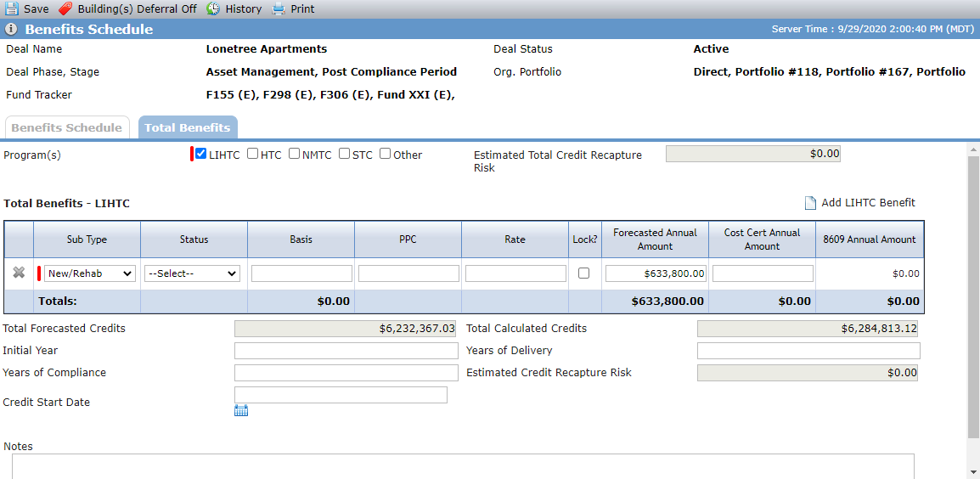Click the page scrollbar up arrow
The height and width of the screenshot is (479, 980).
coord(973,149)
